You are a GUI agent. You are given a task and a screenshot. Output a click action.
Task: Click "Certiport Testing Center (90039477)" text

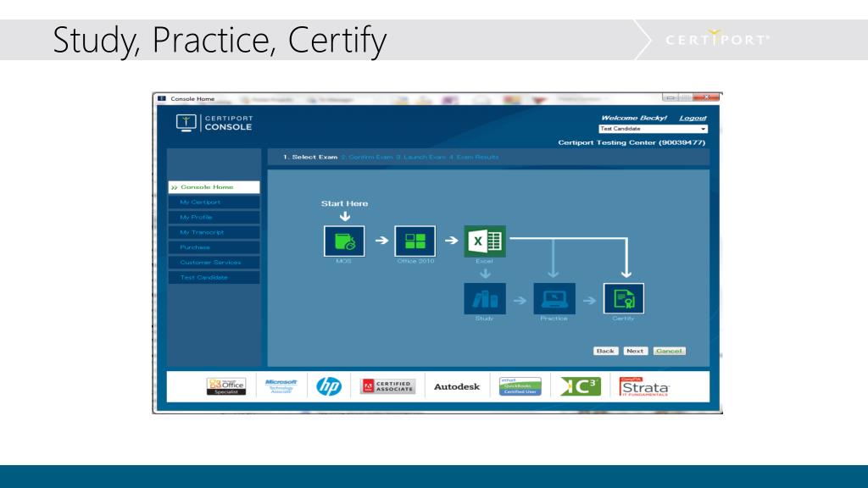tap(632, 142)
